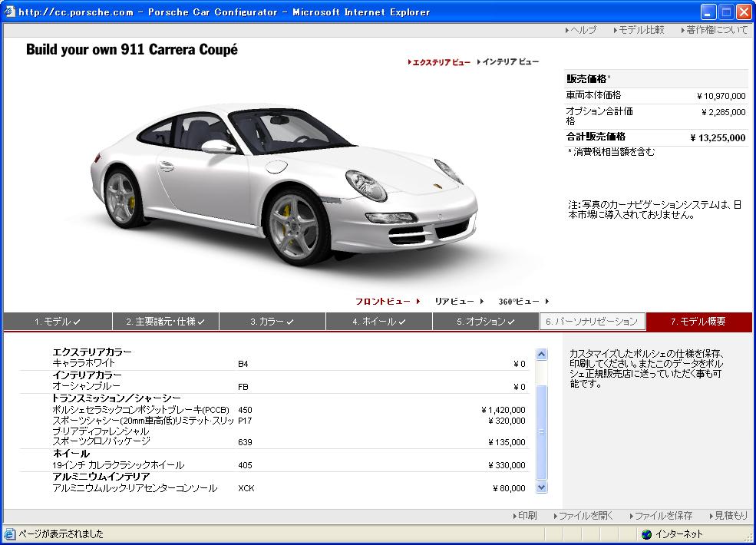Maximize the Internet Explorer window
Viewport: 756px width, 545px height.
[x=726, y=12]
